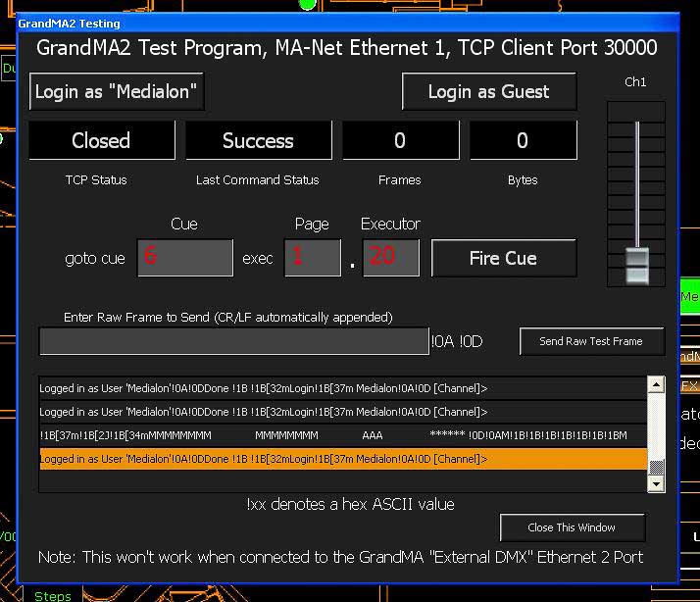Select the first 'Logged in as User' log row
The width and height of the screenshot is (700, 602).
[x=343, y=388]
